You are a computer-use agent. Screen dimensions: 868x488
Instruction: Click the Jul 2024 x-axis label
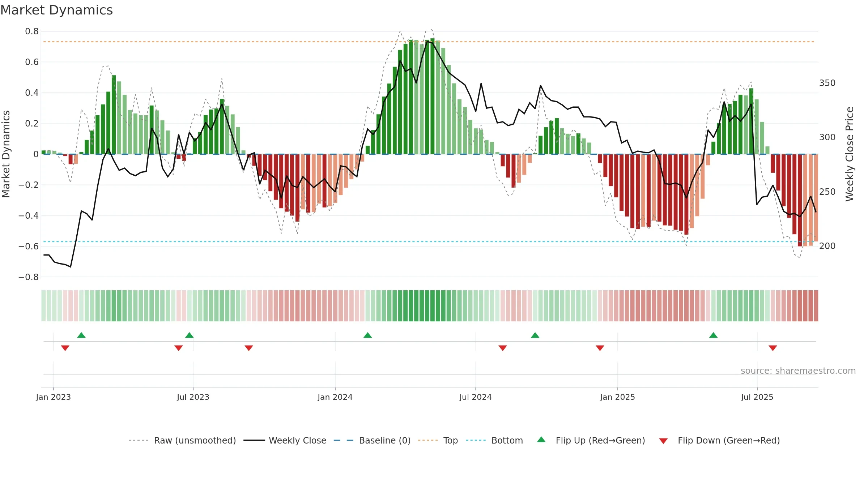tap(476, 397)
